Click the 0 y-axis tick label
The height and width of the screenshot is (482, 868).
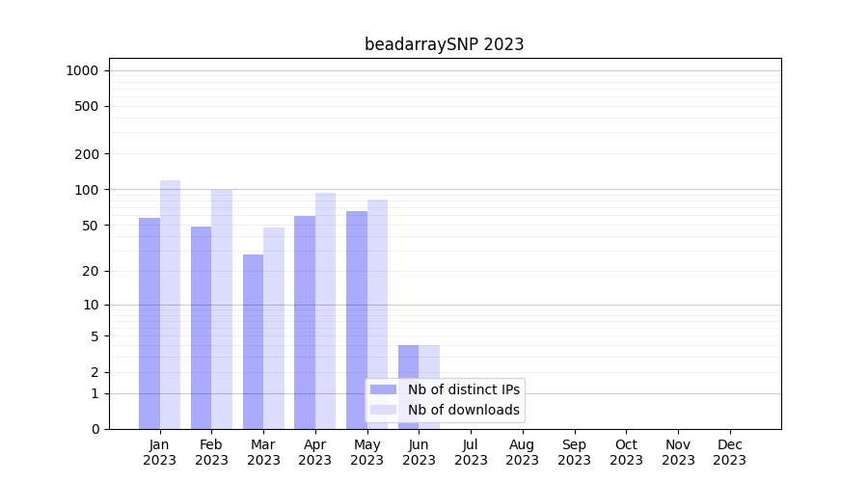click(x=95, y=429)
